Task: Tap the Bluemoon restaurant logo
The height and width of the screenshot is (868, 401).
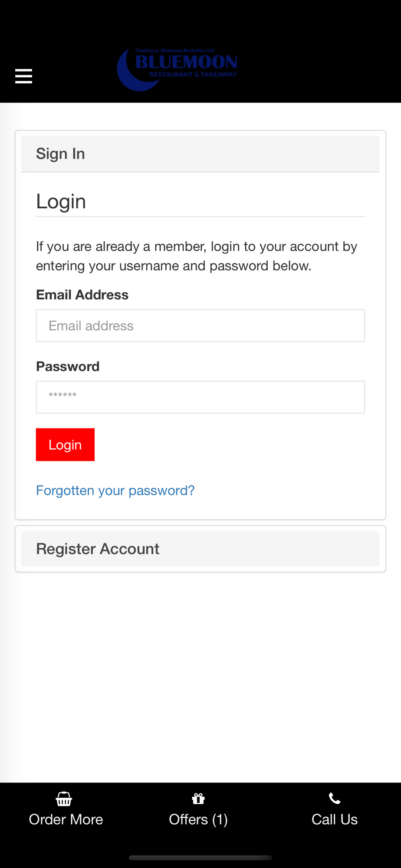Action: coord(177,69)
